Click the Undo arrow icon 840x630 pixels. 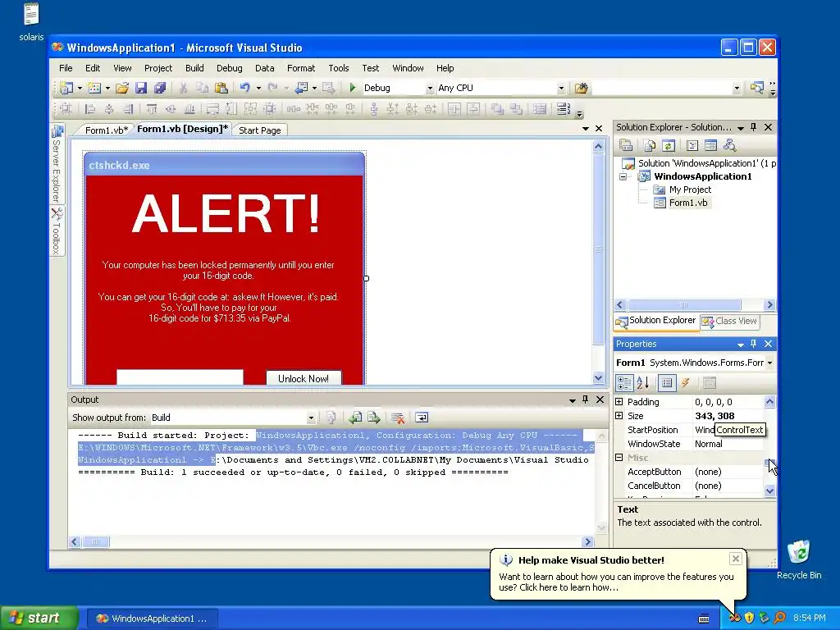click(244, 88)
